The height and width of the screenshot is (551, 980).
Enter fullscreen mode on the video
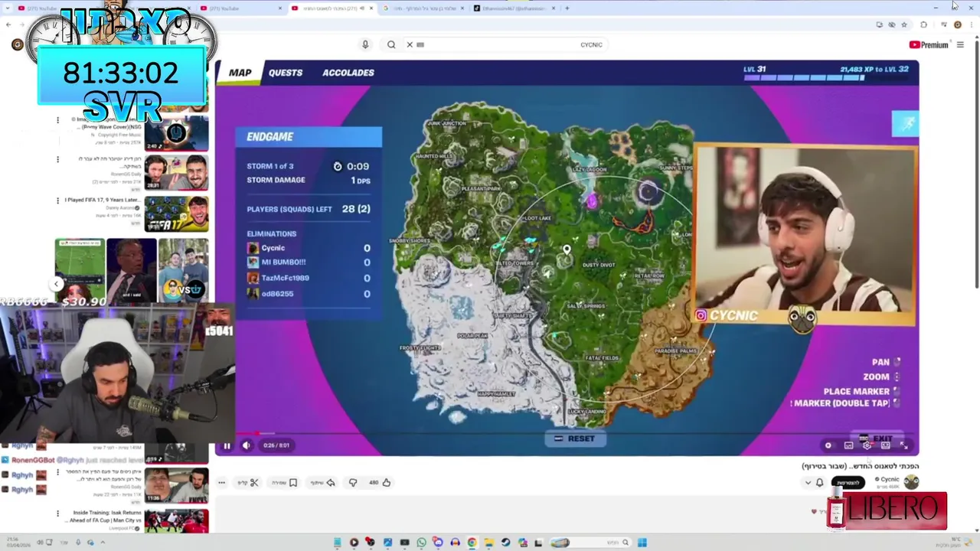pyautogui.click(x=903, y=445)
